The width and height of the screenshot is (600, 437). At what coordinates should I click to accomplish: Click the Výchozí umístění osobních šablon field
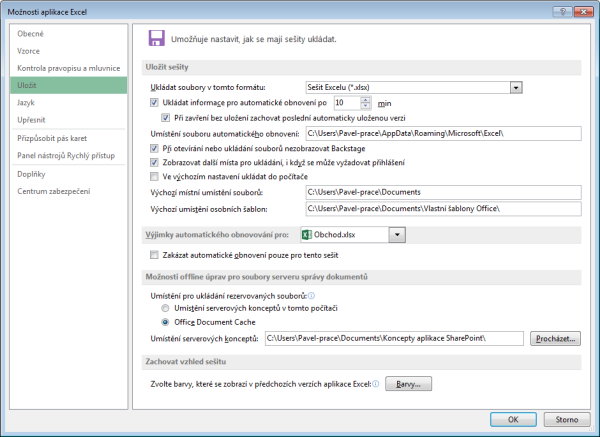[443, 209]
